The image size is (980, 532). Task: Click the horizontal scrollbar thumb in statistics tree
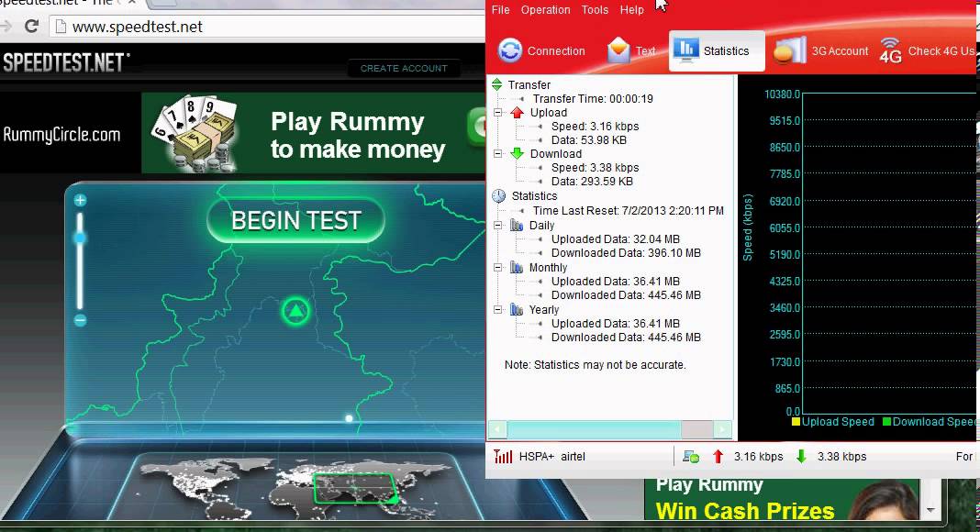click(x=594, y=429)
